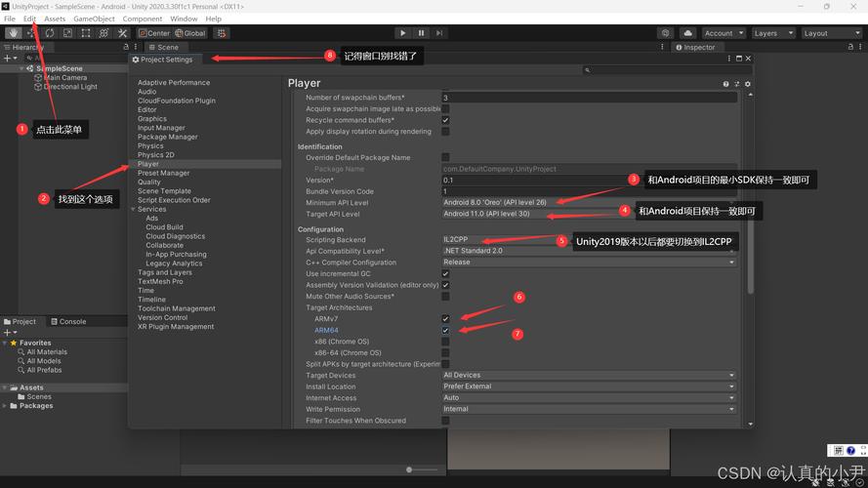
Task: Open the Player settings gear menu
Action: (x=748, y=84)
